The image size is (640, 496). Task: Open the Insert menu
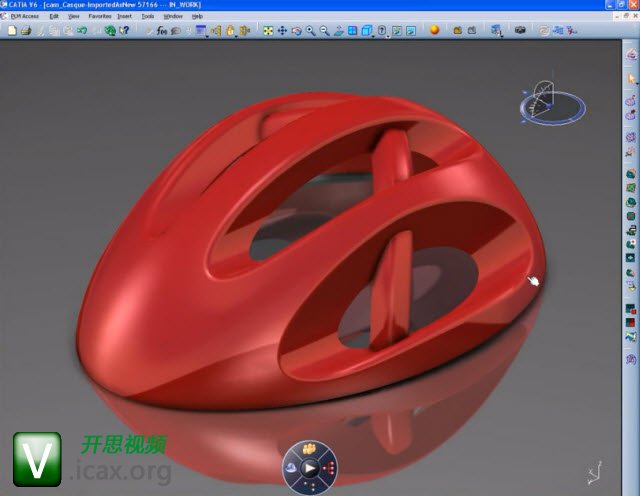pos(124,16)
